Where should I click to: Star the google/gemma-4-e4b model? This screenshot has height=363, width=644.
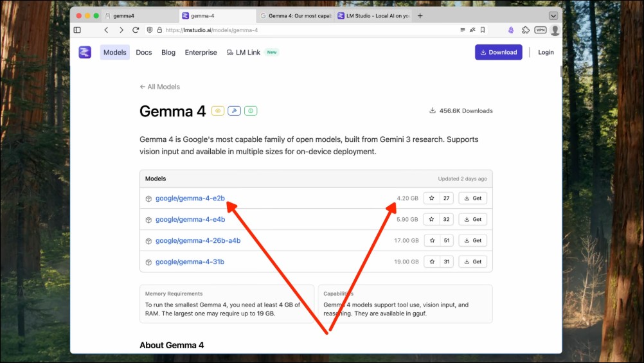point(432,219)
